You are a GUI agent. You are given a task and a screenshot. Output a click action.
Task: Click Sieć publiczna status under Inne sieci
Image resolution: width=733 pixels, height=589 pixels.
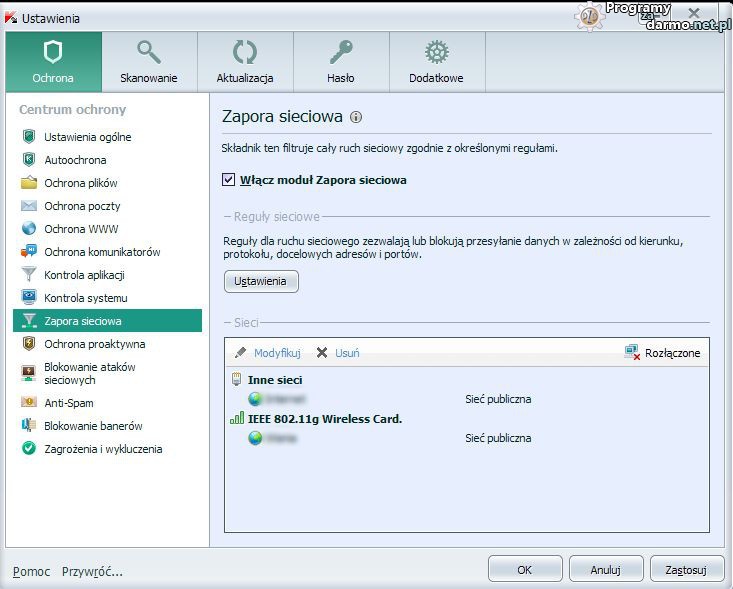(498, 399)
